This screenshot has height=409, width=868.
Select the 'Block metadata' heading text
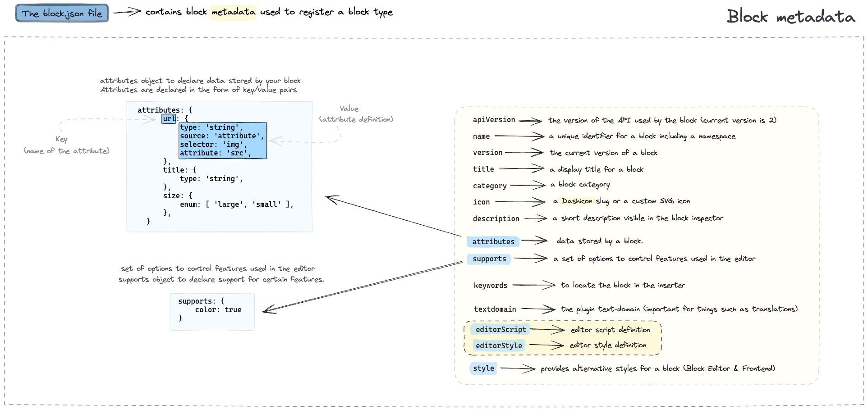pyautogui.click(x=791, y=17)
